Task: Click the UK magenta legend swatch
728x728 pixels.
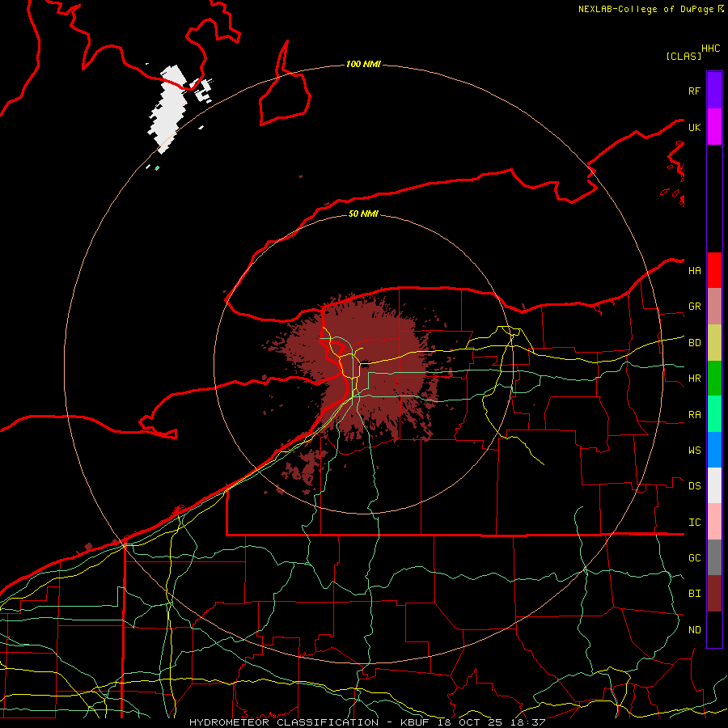Action: (714, 127)
